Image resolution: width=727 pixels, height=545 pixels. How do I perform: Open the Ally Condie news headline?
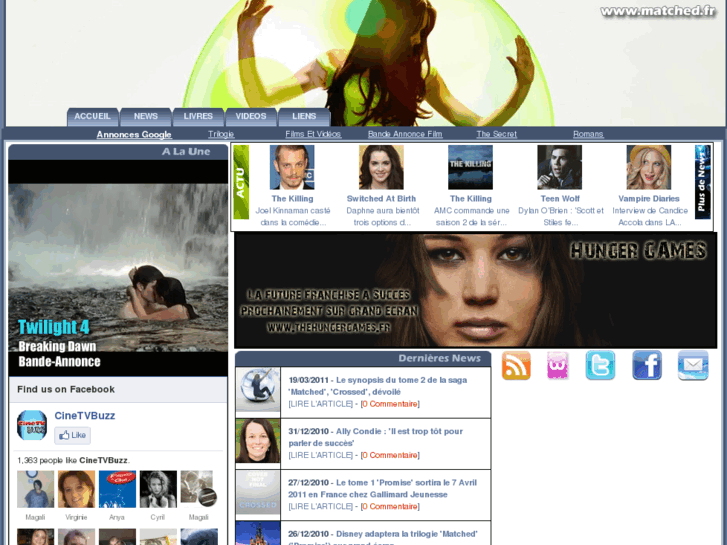pyautogui.click(x=376, y=437)
